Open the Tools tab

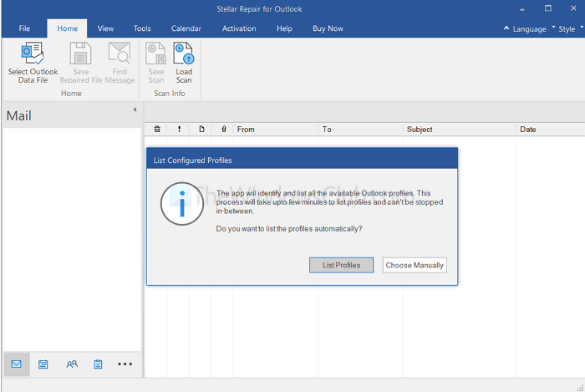(x=142, y=28)
